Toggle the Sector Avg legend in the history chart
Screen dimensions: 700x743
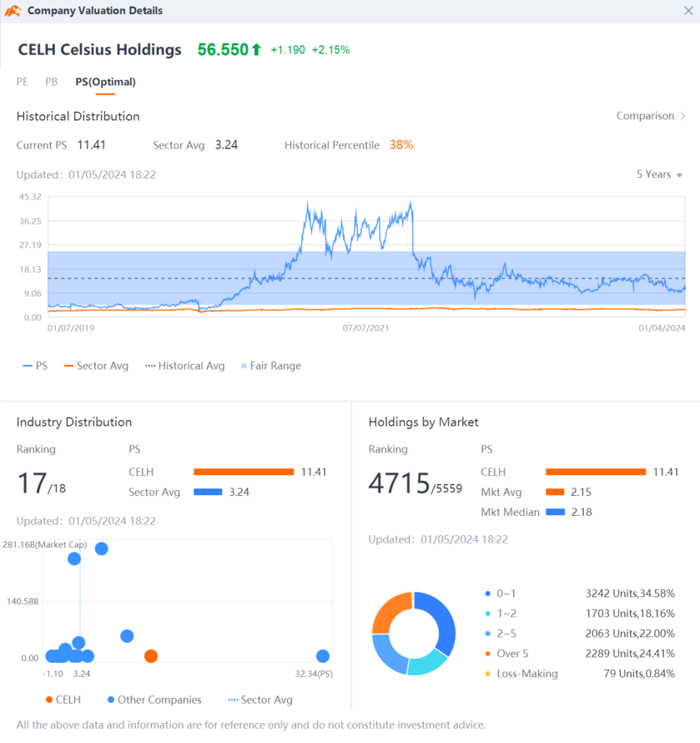[96, 366]
